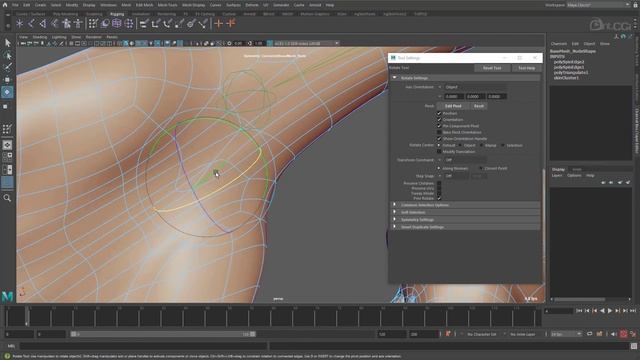Select the Move tool in toolbox

(x=7, y=80)
